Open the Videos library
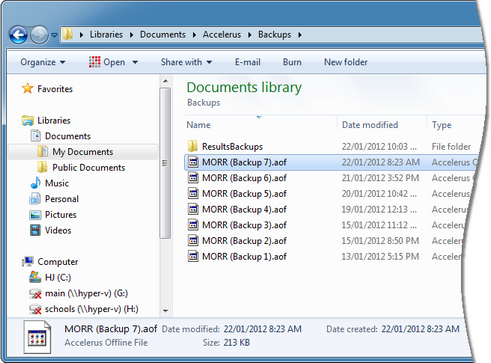 pos(58,230)
